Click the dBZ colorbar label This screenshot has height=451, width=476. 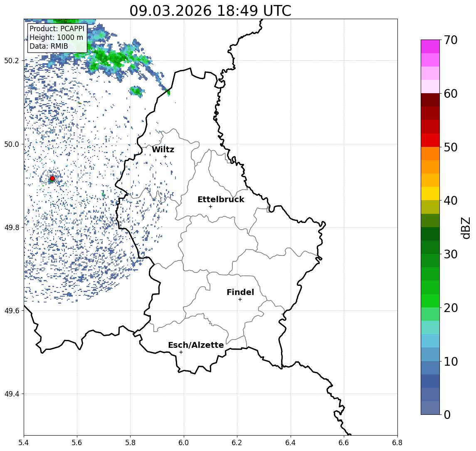point(465,228)
